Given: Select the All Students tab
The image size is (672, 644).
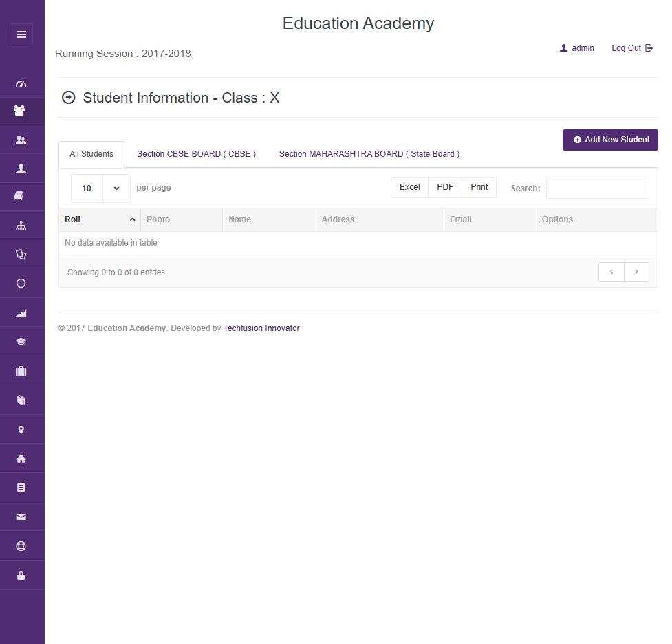Looking at the screenshot, I should (x=91, y=154).
